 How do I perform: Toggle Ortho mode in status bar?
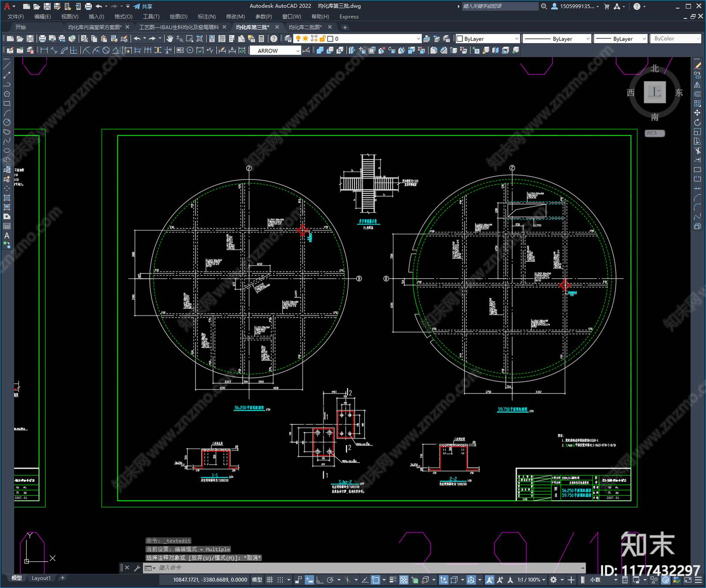319,580
